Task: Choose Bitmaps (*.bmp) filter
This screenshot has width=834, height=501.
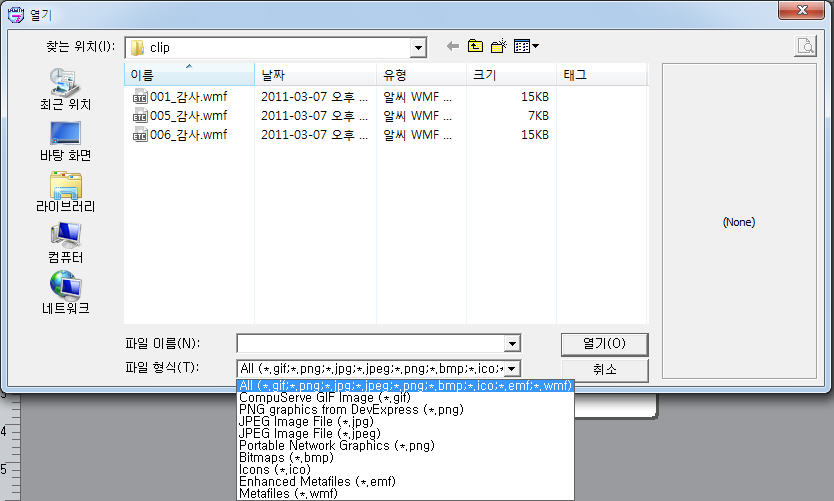Action: [405, 457]
